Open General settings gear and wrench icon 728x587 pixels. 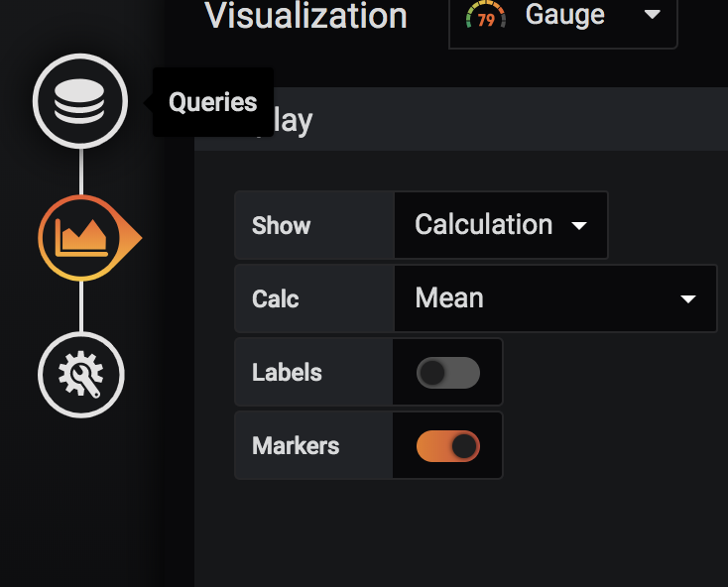(80, 374)
